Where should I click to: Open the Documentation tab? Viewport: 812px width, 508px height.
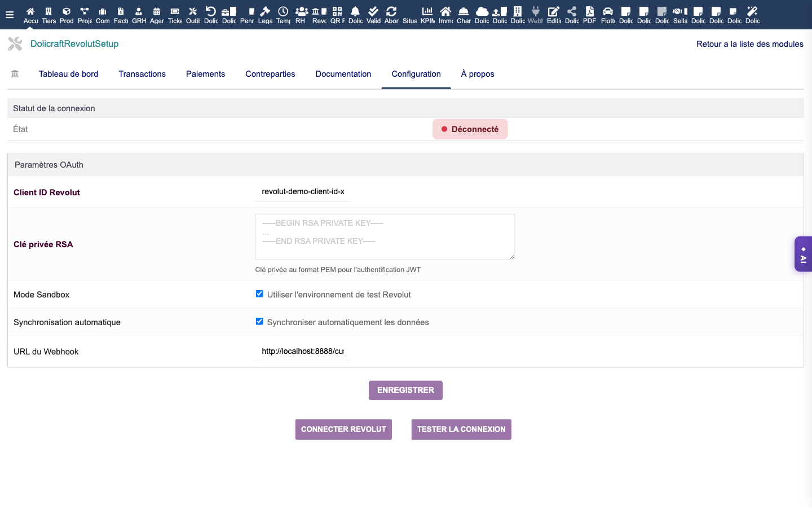pos(343,74)
